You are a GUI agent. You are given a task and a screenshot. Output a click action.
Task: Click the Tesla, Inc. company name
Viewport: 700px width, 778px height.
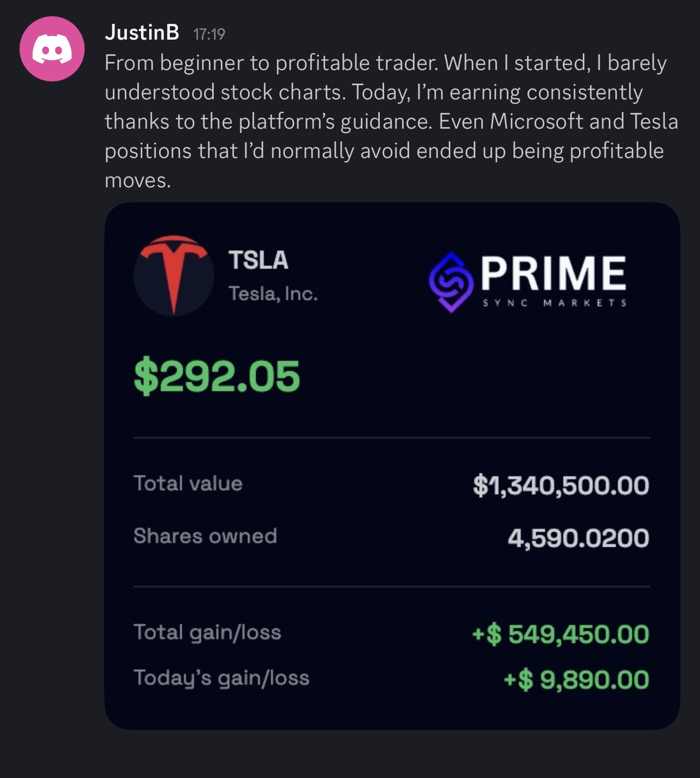273,294
